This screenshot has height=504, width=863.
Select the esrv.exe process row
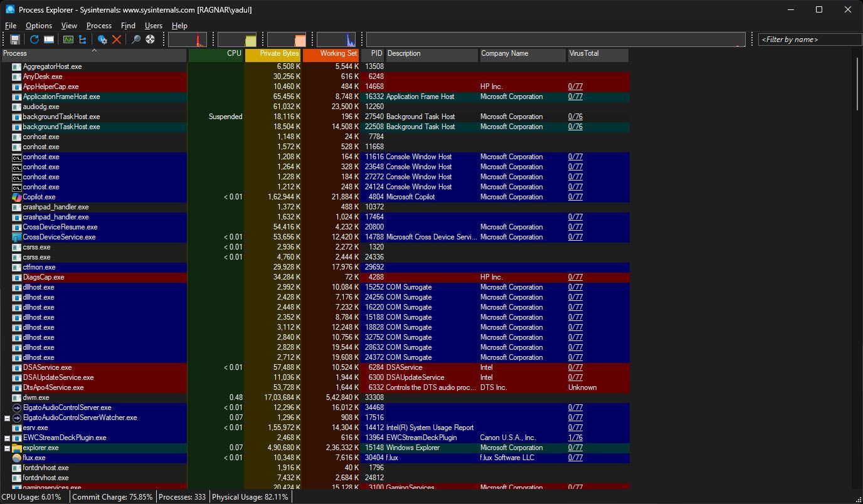coord(314,428)
